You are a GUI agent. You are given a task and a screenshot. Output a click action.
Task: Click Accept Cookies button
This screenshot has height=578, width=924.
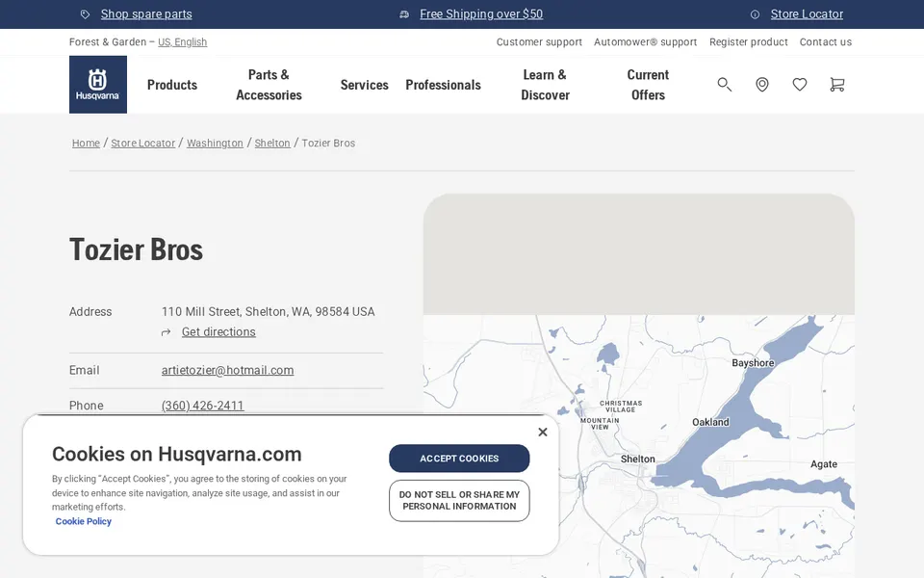(x=459, y=459)
